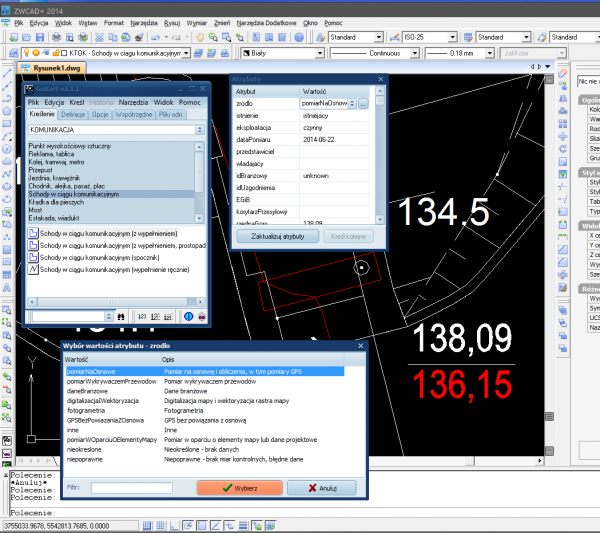Click the save icon in main toolbar
The width and height of the screenshot is (600, 533).
(x=40, y=37)
